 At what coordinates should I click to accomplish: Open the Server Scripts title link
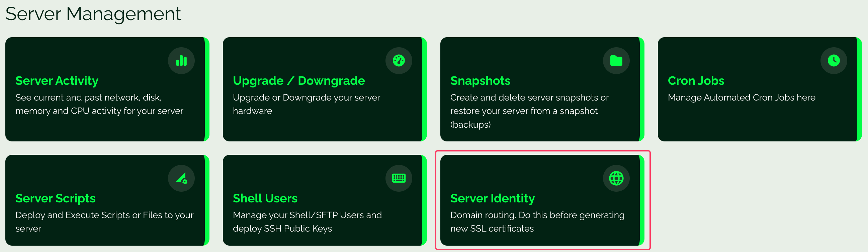[56, 198]
